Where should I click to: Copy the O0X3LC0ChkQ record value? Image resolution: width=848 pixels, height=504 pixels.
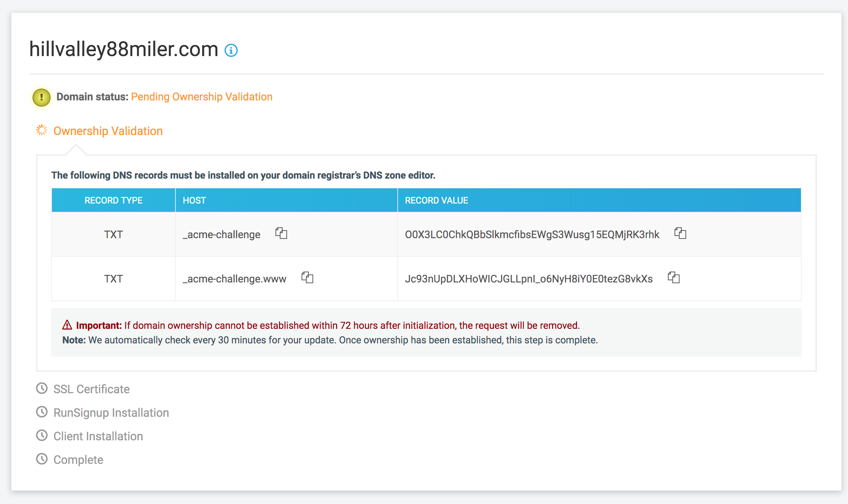680,233
